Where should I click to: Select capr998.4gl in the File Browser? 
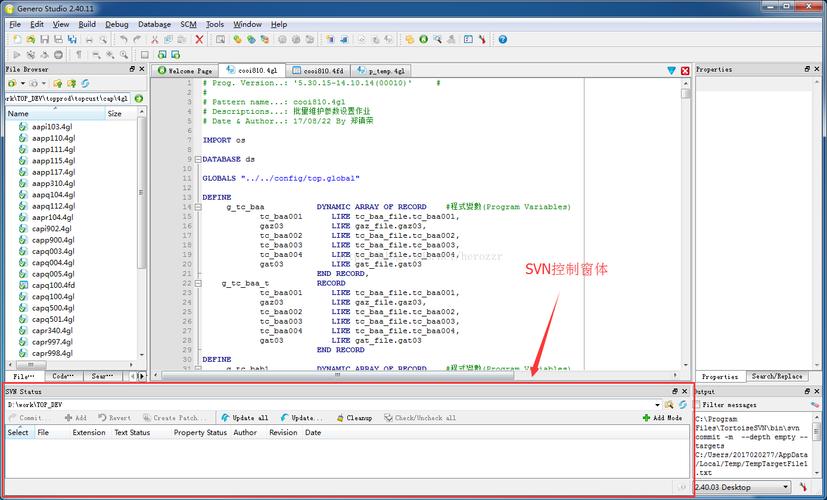[x=52, y=353]
